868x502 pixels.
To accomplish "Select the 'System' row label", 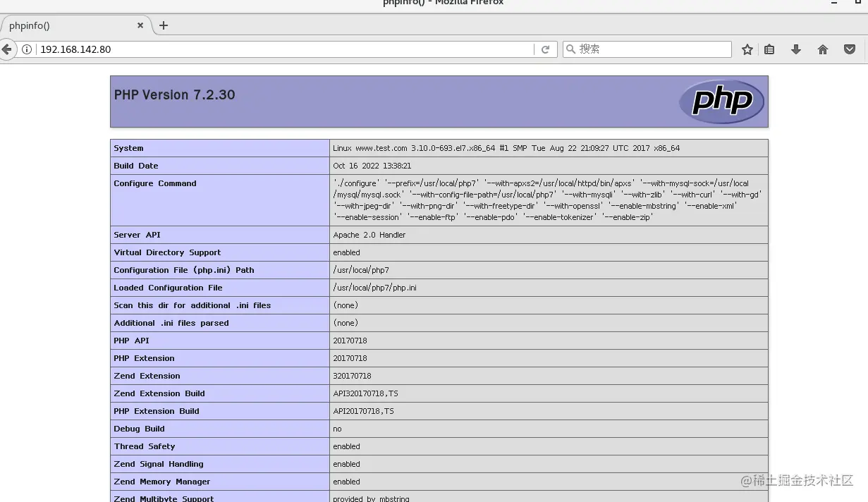I will 128,148.
